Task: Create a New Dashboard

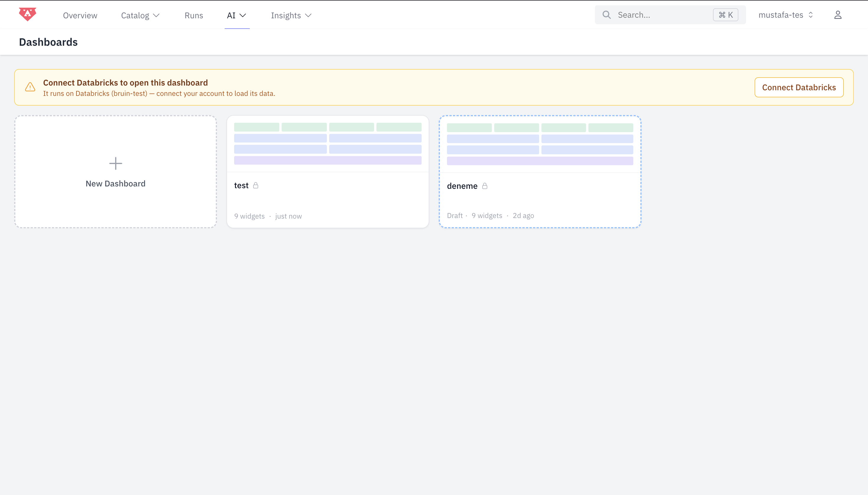Action: (116, 172)
